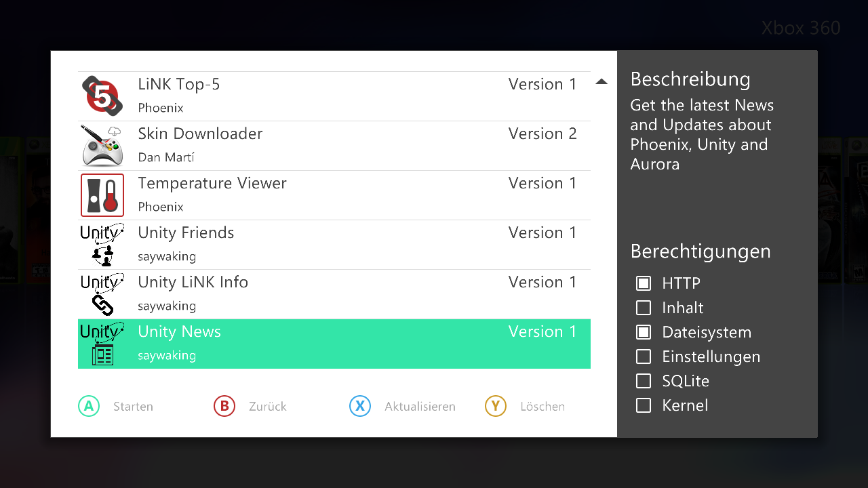Toggle the Kernel permission checkbox
Viewport: 868px width, 488px height.
[x=644, y=405]
